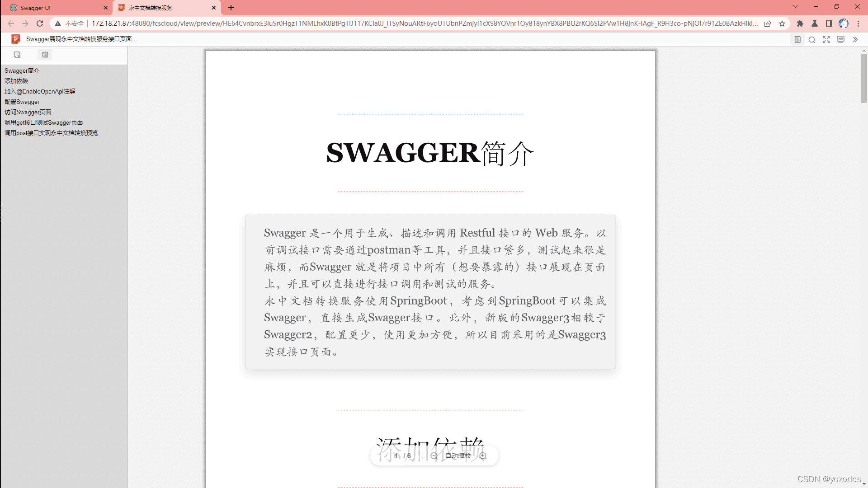Screen dimensions: 868x488
Task: Jump to Swagger简介 in the outline
Action: [x=22, y=70]
